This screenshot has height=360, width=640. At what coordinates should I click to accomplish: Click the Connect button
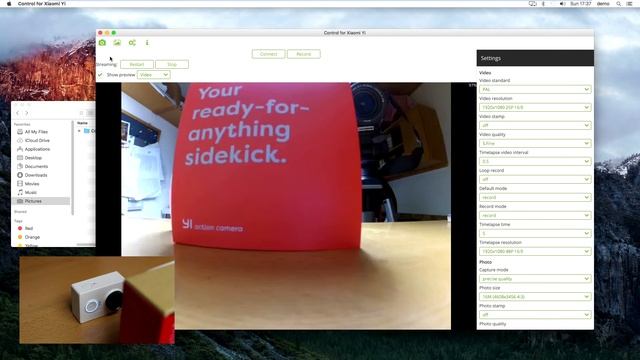click(x=268, y=54)
